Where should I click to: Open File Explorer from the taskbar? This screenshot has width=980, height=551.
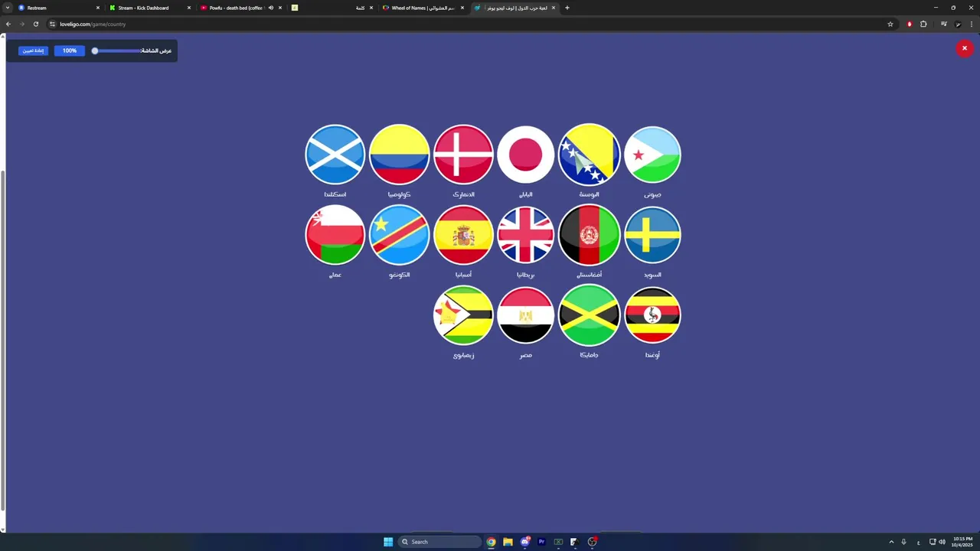point(508,542)
